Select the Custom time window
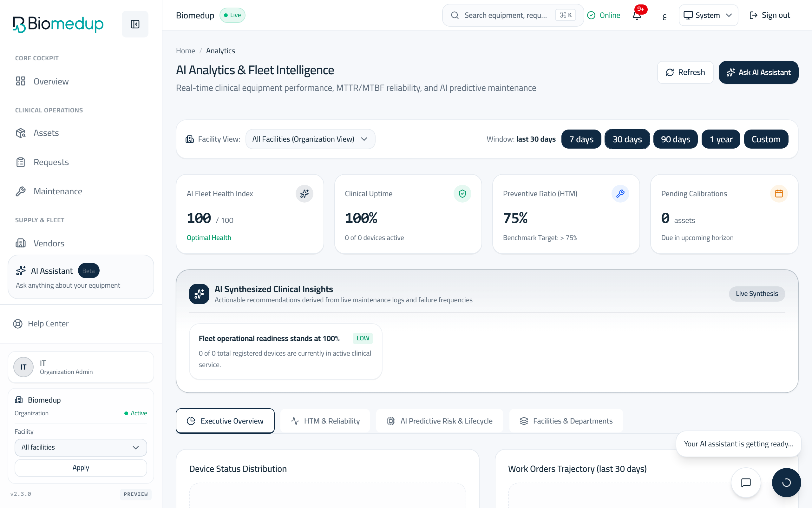This screenshot has height=508, width=812. click(x=766, y=139)
